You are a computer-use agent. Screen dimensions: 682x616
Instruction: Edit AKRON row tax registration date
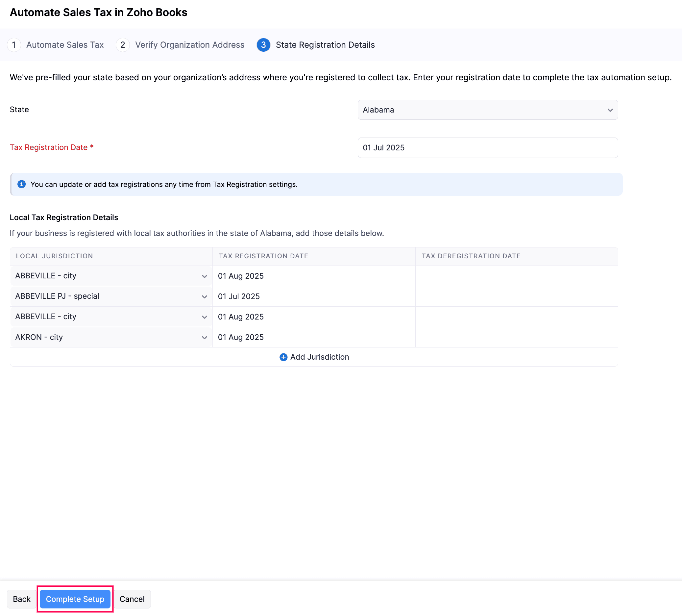(313, 337)
